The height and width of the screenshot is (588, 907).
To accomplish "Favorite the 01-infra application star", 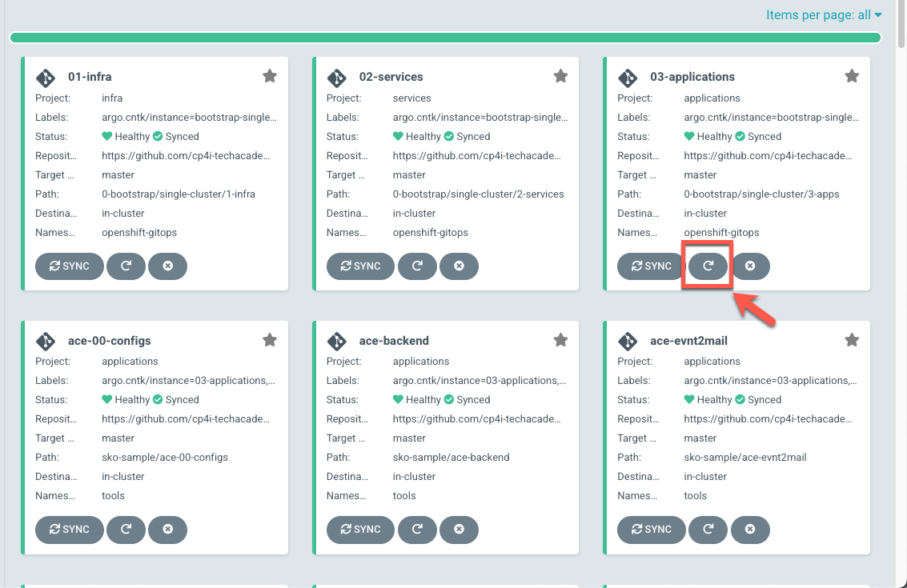I will pos(270,76).
